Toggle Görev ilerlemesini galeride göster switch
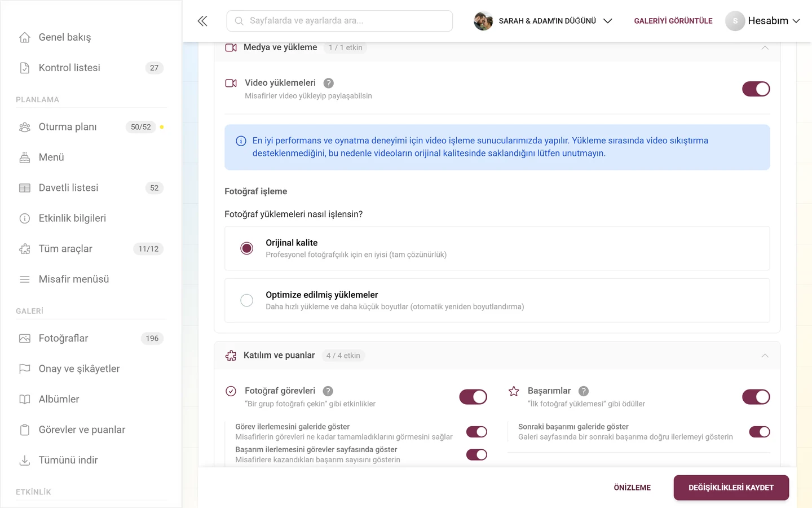Image resolution: width=812 pixels, height=508 pixels. pos(476,432)
